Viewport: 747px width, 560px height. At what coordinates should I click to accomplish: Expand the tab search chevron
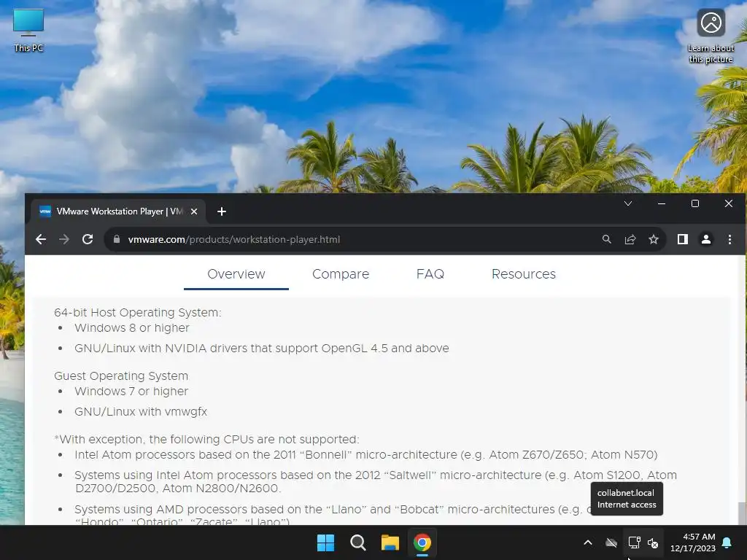(x=628, y=203)
